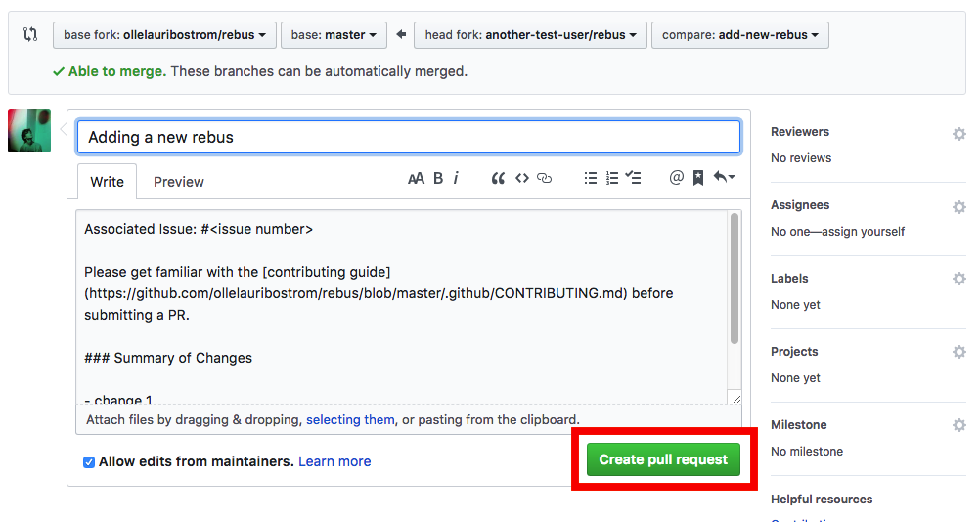Click the text size header icon

pos(416,179)
